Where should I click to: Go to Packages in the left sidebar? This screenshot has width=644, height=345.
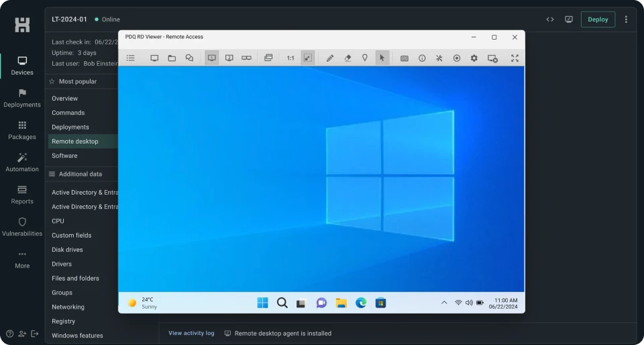click(x=22, y=131)
